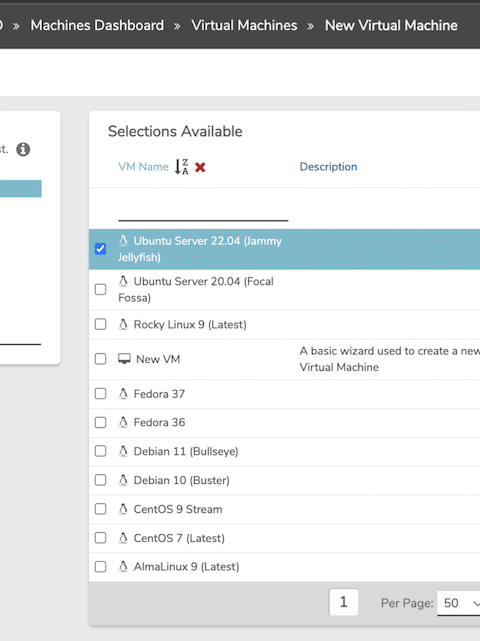Select CentOS 7 (Latest) text
Viewport: 480px width, 641px height.
click(x=179, y=538)
